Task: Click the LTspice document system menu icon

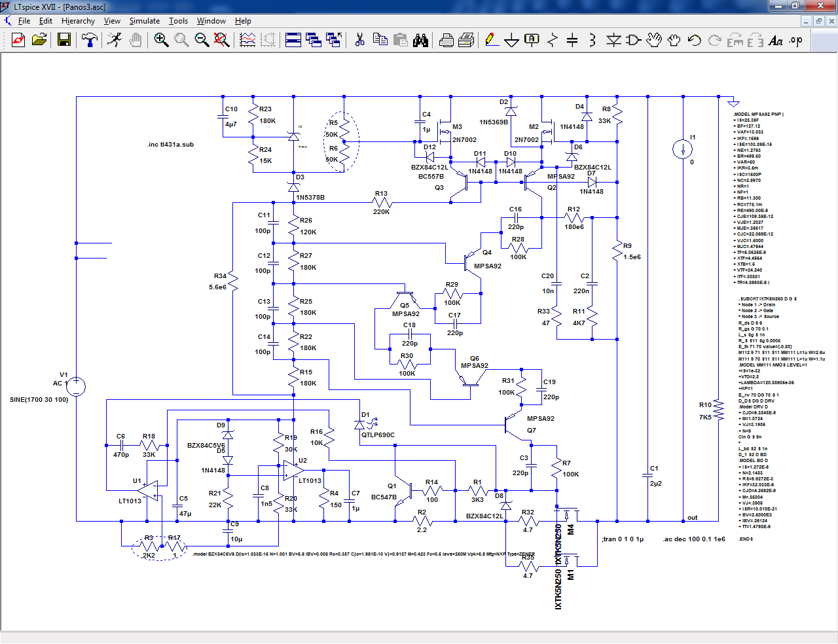Action: (x=8, y=21)
